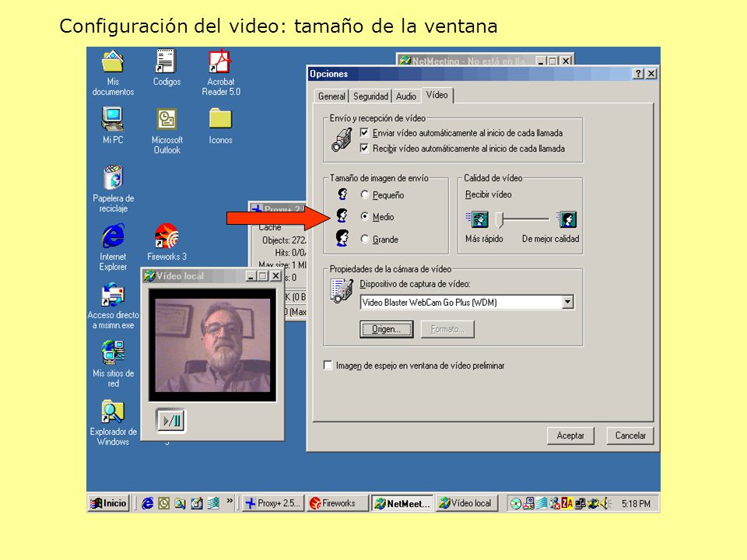Screen dimensions: 747x560
Task: Click the 5:18 PM taskbar clock
Action: [636, 503]
